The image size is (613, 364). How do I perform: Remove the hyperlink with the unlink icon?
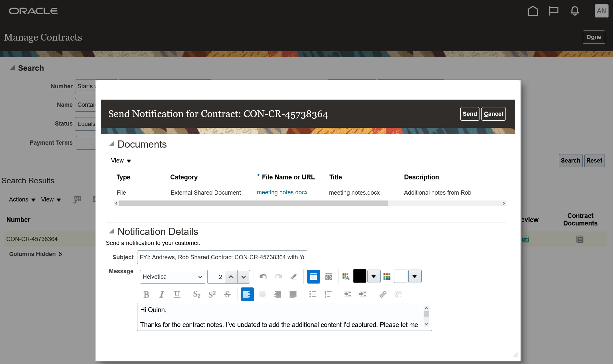coord(398,294)
